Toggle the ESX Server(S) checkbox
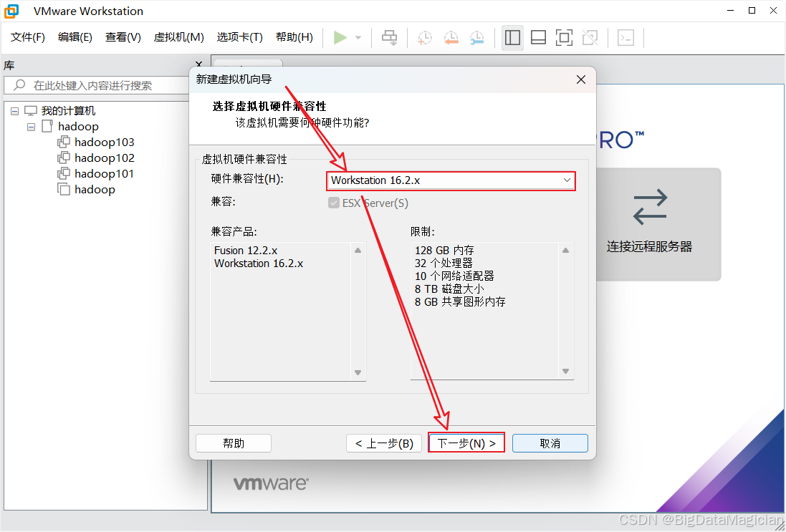This screenshot has width=786, height=532. (x=334, y=203)
